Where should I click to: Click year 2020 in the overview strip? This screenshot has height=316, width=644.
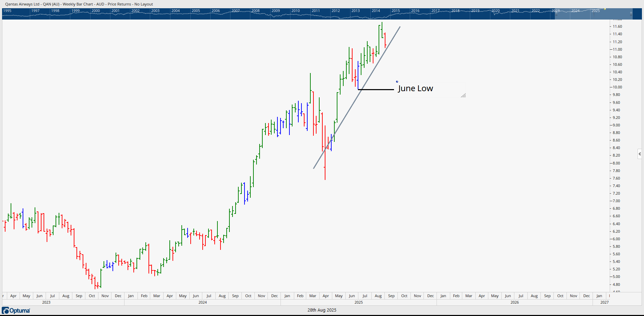click(x=496, y=11)
